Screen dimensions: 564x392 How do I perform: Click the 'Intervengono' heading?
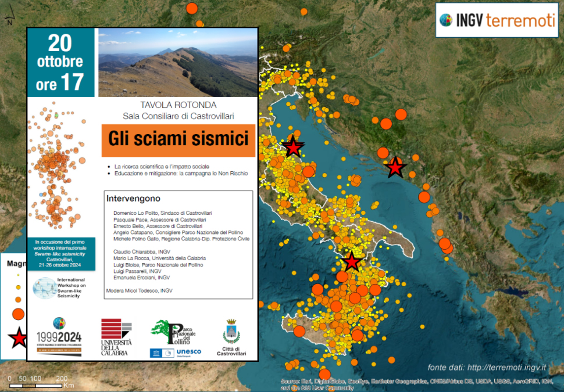[133, 199]
